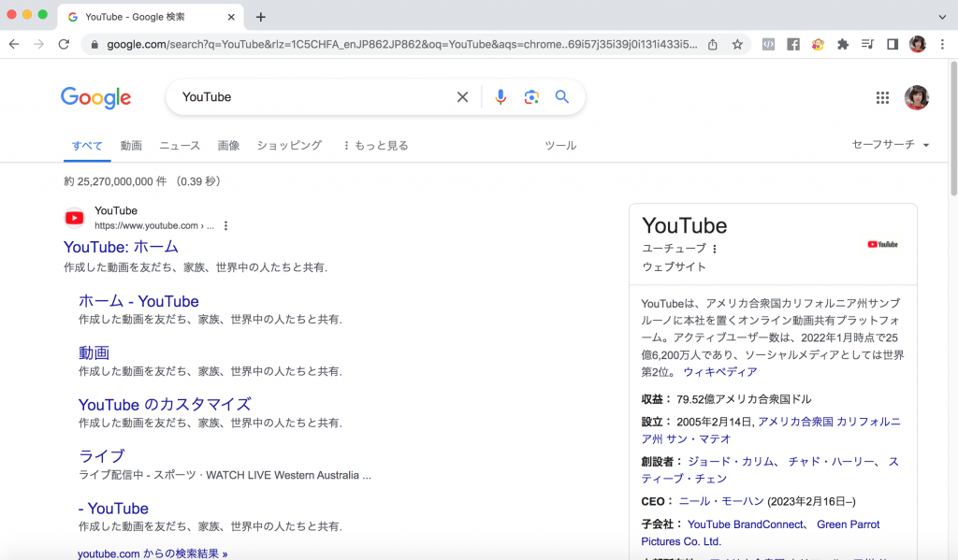958x560 pixels.
Task: Open the YouTube BrandConnect link
Action: [746, 524]
